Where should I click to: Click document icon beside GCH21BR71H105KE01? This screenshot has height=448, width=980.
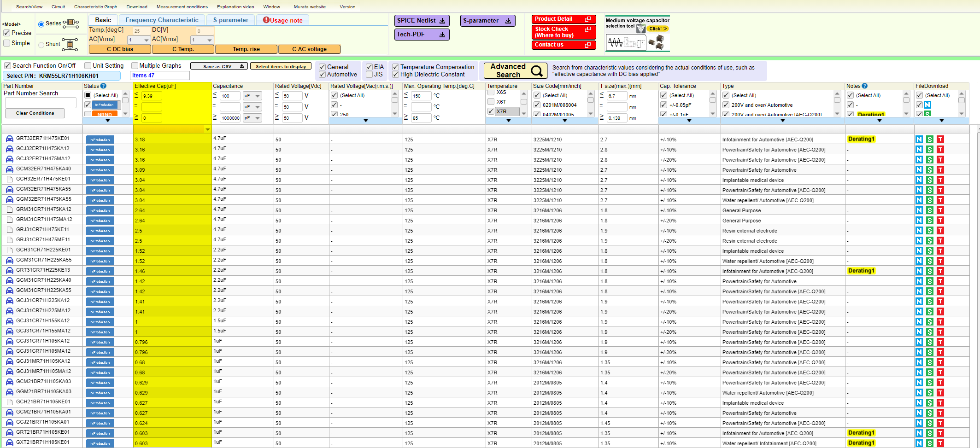click(x=9, y=402)
